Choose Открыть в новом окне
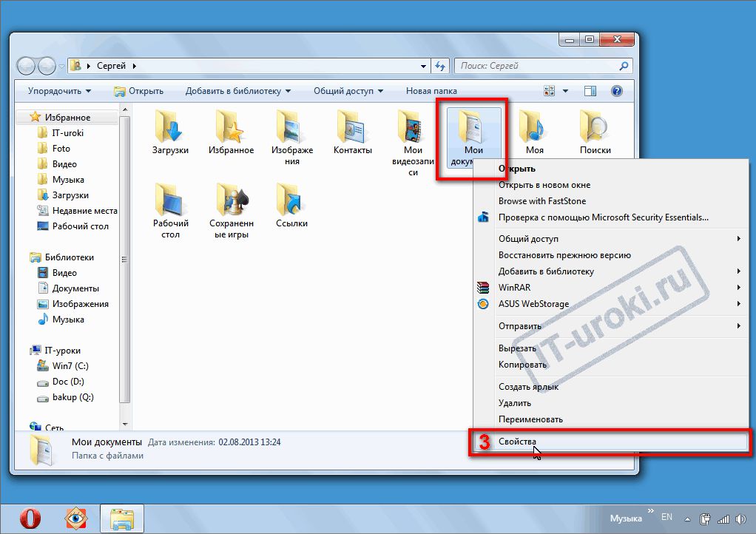This screenshot has width=756, height=534. pyautogui.click(x=611, y=185)
